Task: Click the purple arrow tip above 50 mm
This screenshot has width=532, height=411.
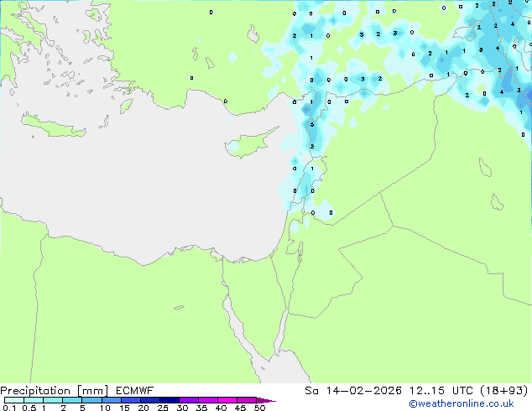Action: 266,401
